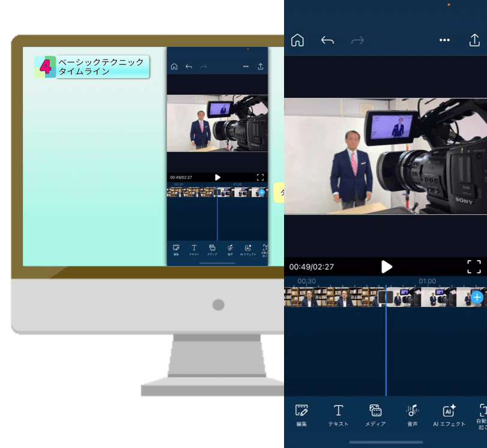The image size is (487, 448).
Task: Click the 00:30 ruler mark in large timeline
Action: (x=306, y=281)
